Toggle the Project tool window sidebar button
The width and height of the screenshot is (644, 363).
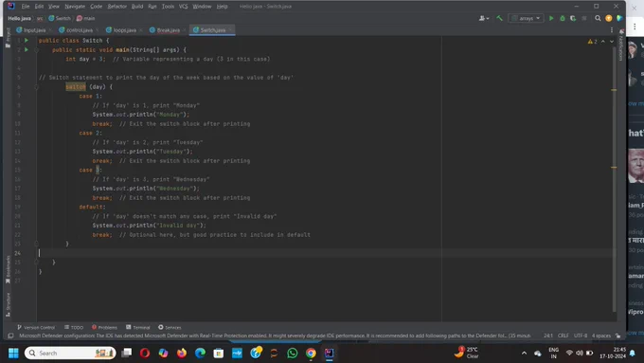(x=8, y=37)
